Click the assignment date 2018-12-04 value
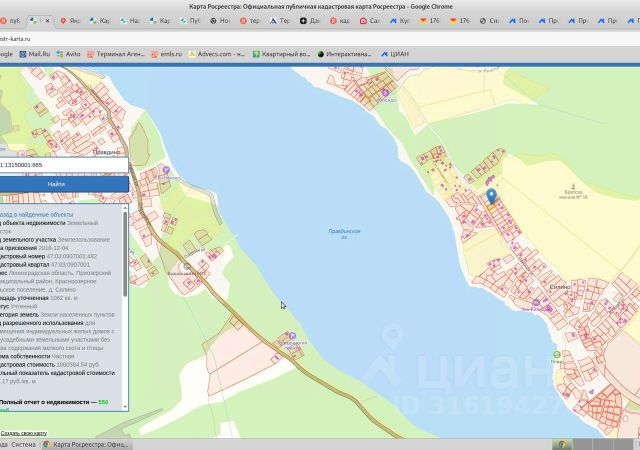 53,248
